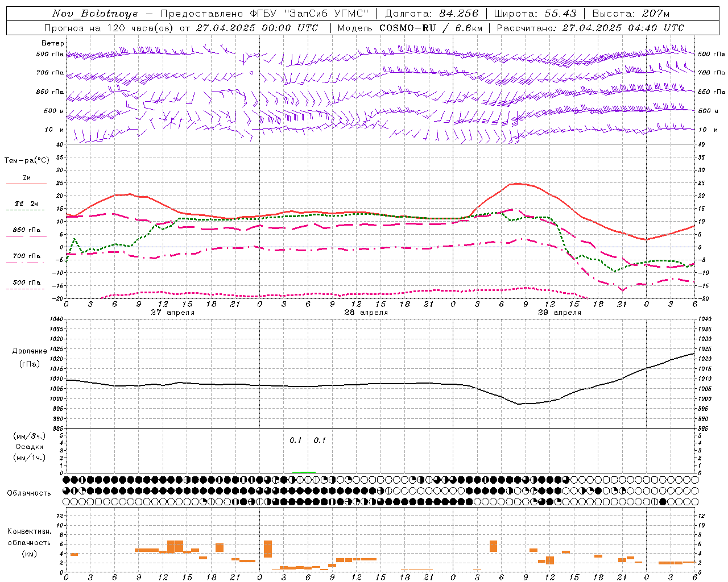This screenshot has height=582, width=728.
Task: Click the station name Nov_Bolotnoye in header
Action: 95,14
